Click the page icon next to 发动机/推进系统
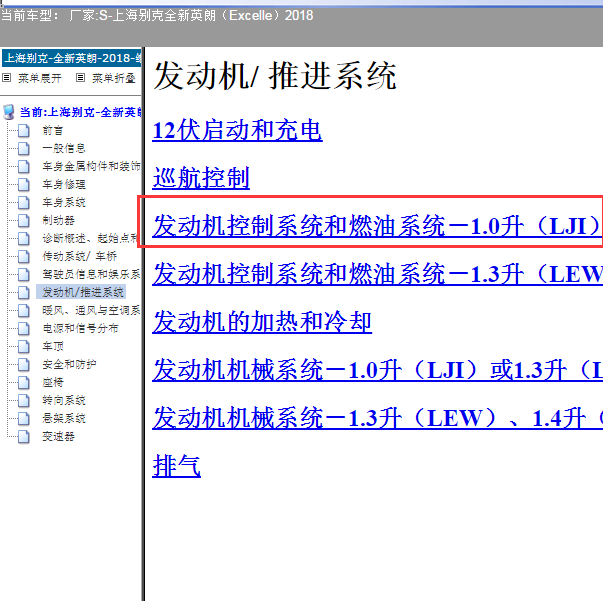Image resolution: width=603 pixels, height=601 pixels. 24,293
